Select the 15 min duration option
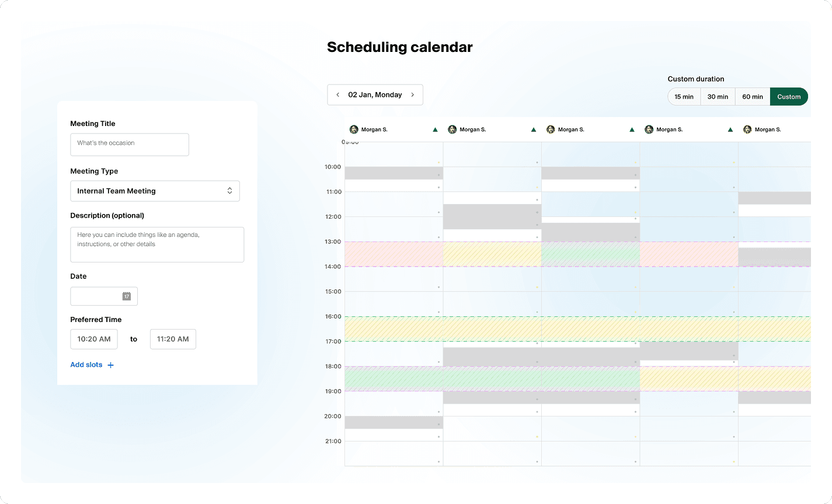The height and width of the screenshot is (504, 832). coord(683,96)
